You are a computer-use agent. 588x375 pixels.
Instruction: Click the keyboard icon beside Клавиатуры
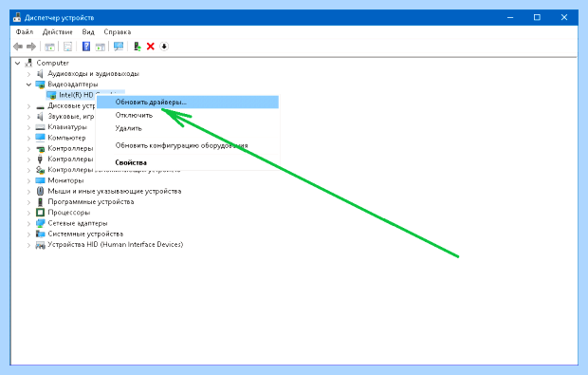[40, 127]
